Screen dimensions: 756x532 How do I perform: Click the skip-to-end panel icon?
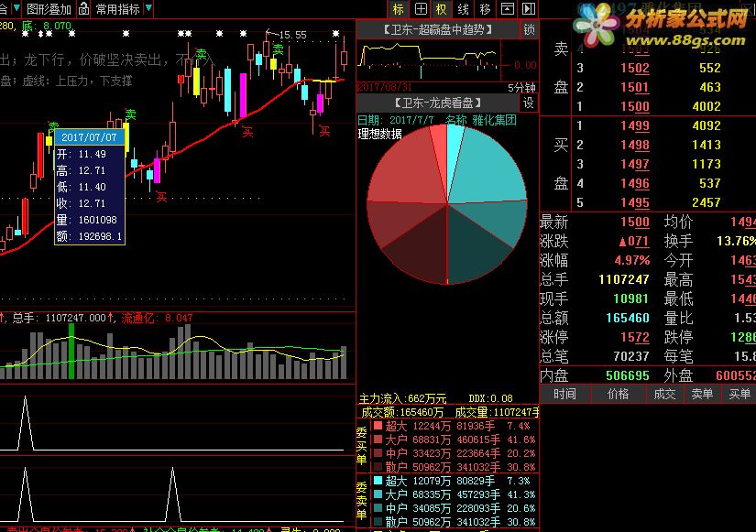[529, 8]
